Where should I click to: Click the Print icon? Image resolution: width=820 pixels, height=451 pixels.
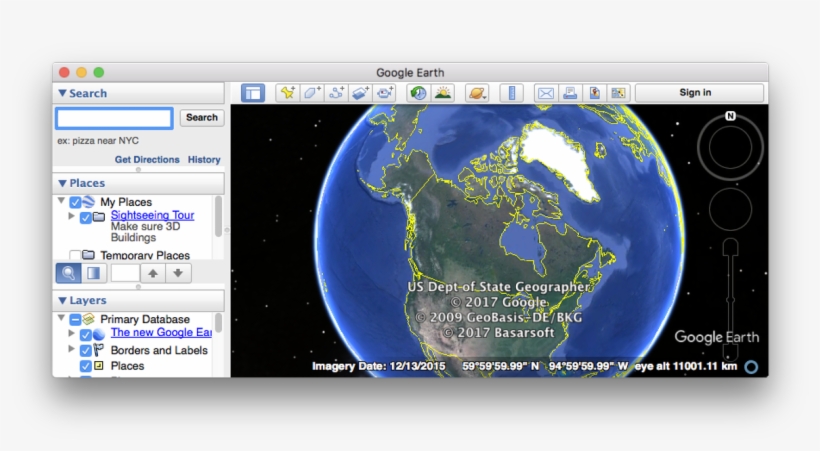pyautogui.click(x=570, y=93)
